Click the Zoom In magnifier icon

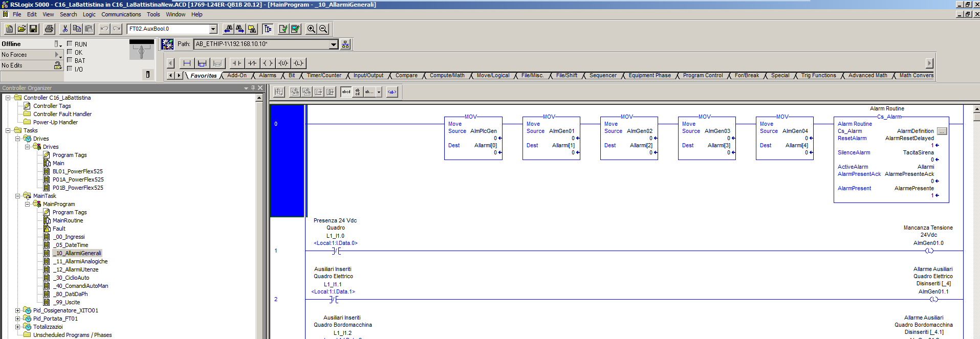tap(311, 29)
